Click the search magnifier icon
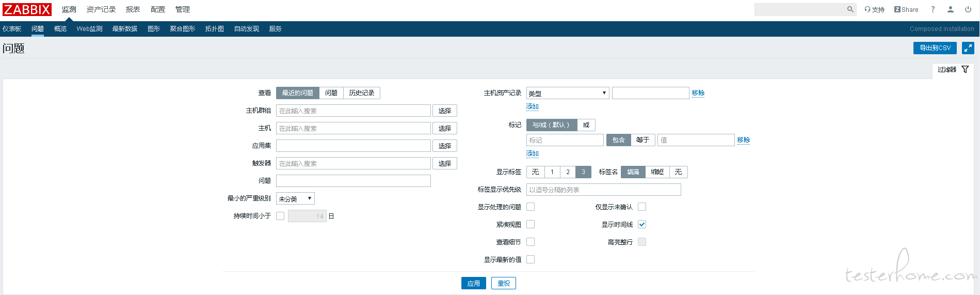Viewport: 980px width, 295px height. [850, 9]
